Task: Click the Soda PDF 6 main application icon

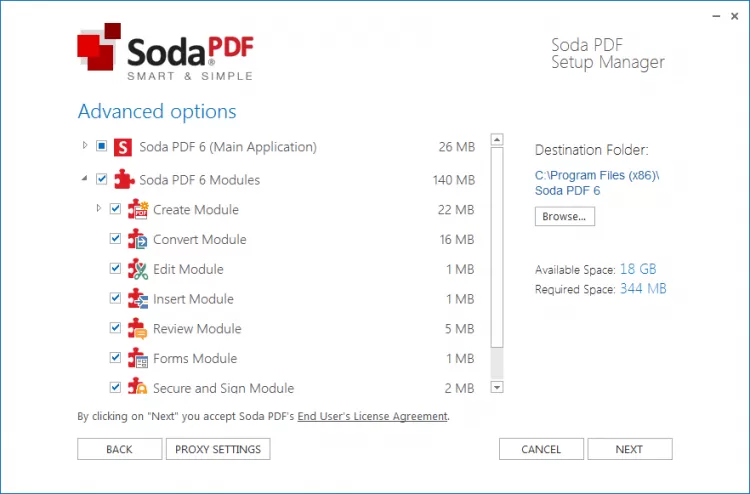Action: tap(124, 147)
